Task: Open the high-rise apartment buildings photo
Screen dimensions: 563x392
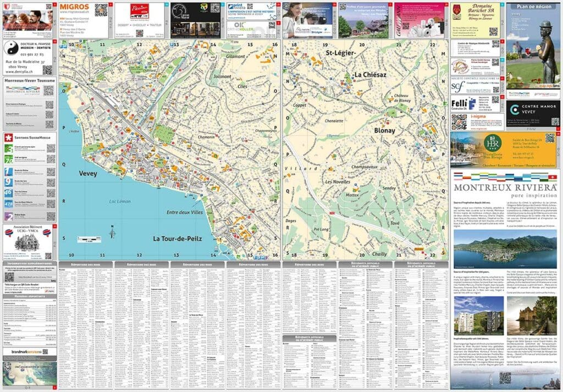Action: 479,316
